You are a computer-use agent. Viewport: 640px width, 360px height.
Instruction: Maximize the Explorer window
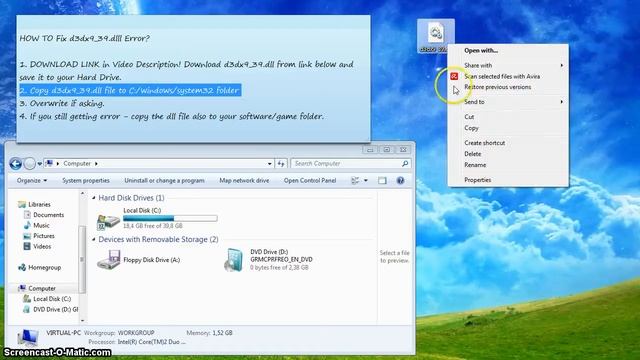pos(387,150)
